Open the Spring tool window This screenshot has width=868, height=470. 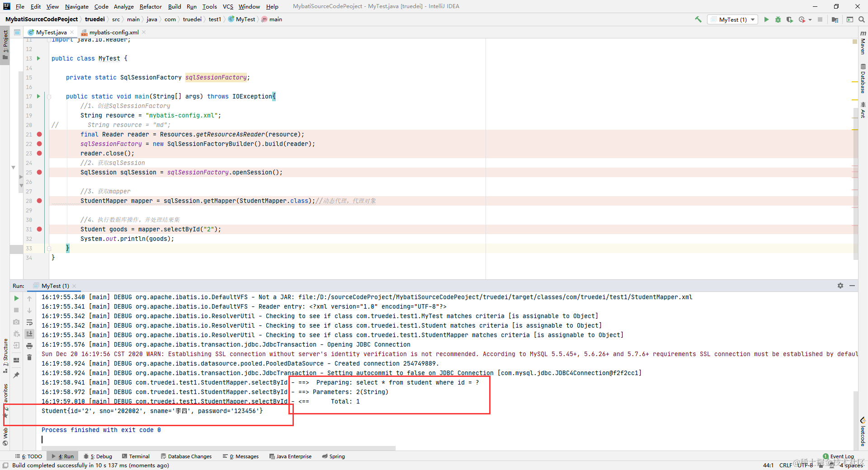333,456
